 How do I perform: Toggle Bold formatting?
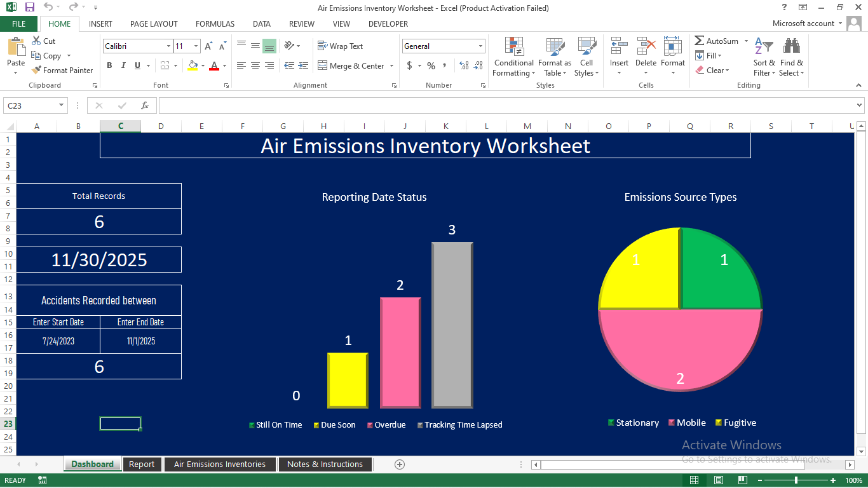[109, 65]
